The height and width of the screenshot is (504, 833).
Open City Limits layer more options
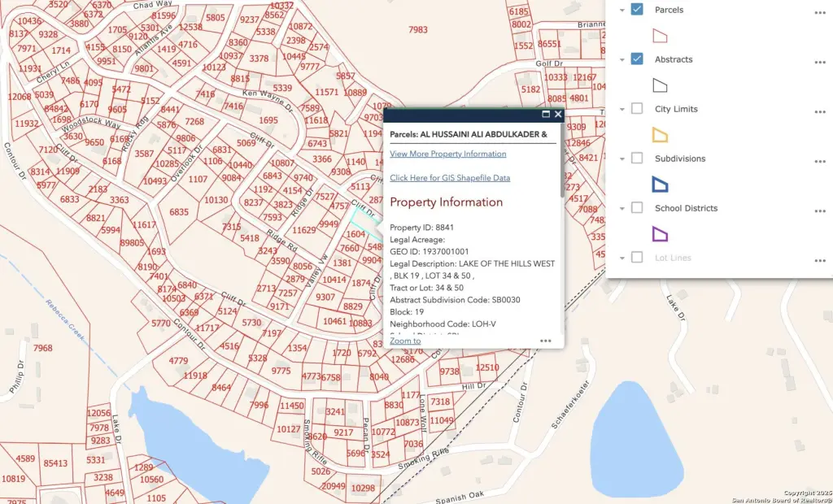(820, 111)
